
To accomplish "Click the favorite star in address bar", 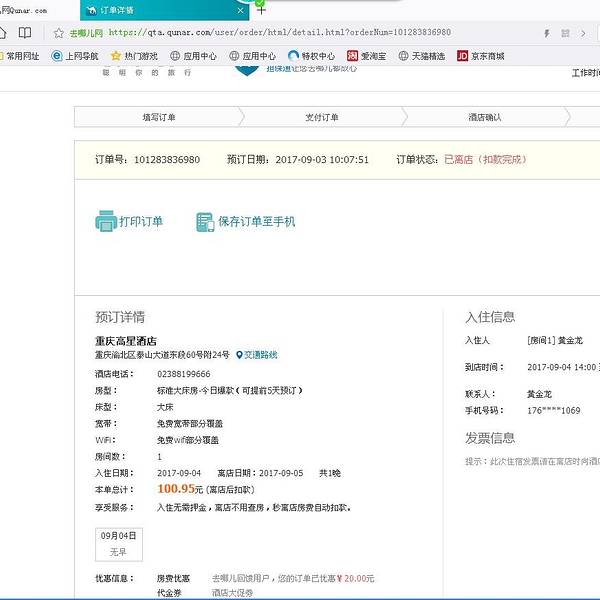I will tap(60, 32).
